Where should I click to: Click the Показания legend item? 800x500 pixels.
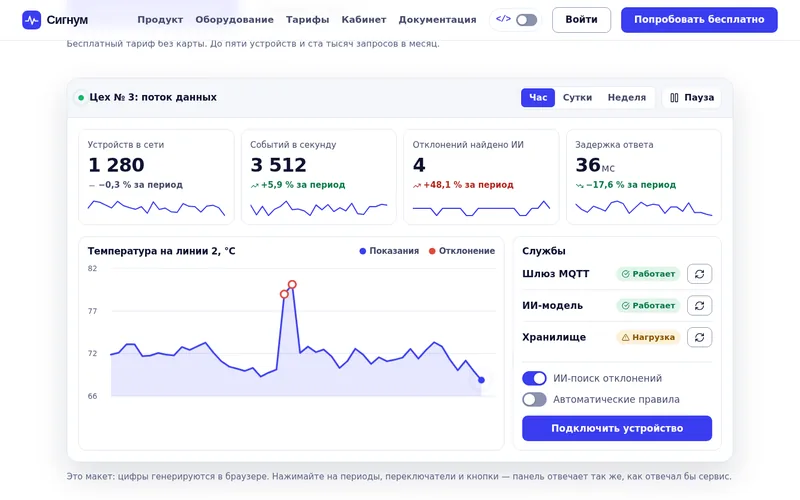coord(389,251)
